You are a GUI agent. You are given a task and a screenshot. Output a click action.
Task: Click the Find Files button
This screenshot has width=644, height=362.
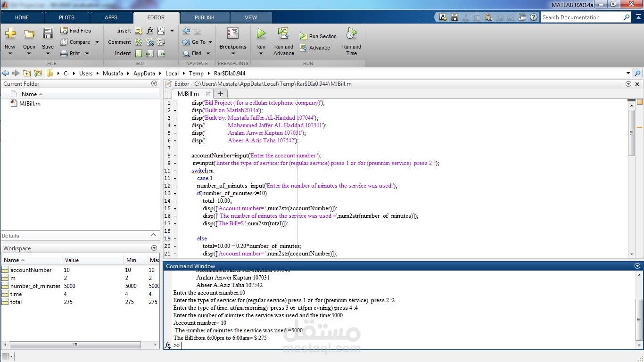pos(75,31)
